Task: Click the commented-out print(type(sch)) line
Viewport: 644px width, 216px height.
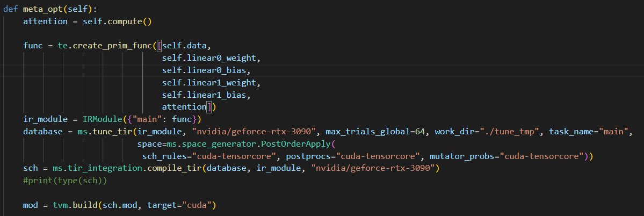Action: pos(65,181)
